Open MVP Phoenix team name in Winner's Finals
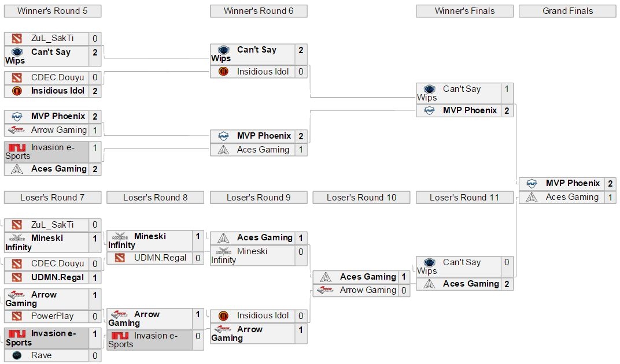620x364 pixels. click(470, 110)
